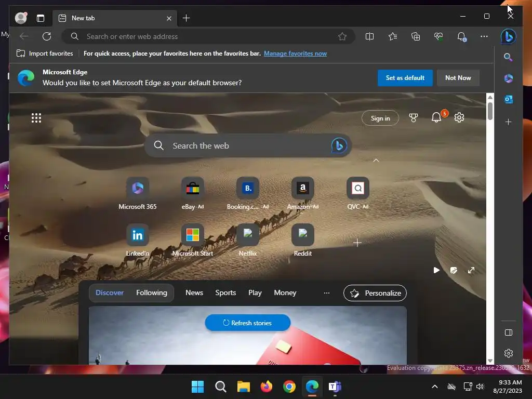532x399 pixels.
Task: Open Windows Start menu
Action: (x=197, y=387)
